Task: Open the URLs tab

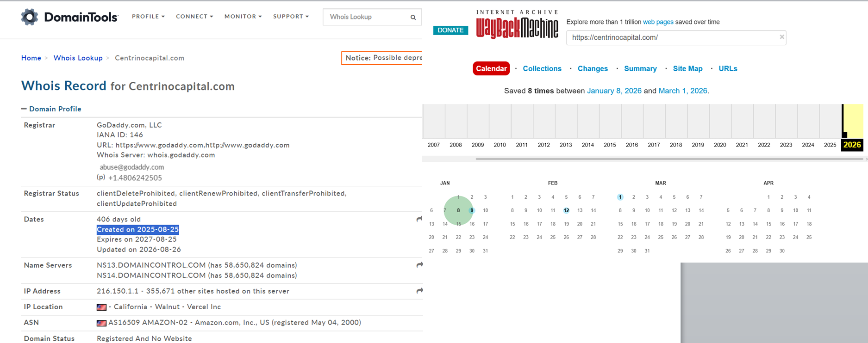Action: click(x=728, y=68)
